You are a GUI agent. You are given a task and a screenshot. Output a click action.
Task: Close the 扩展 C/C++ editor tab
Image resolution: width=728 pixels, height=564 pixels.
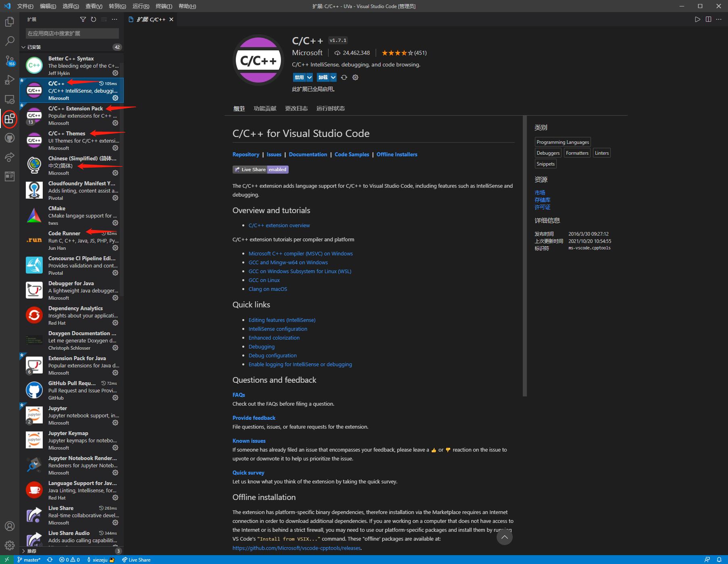click(x=171, y=19)
